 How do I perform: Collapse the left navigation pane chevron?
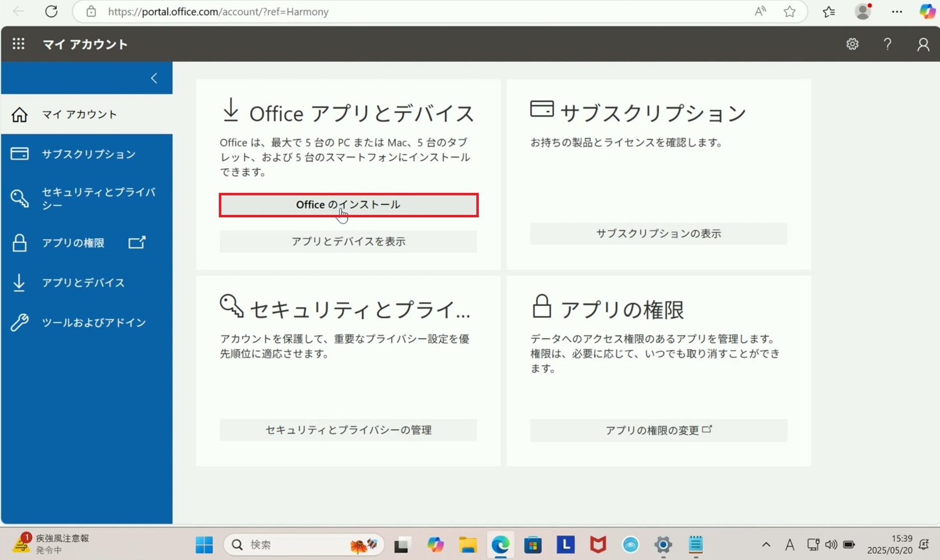pos(154,78)
